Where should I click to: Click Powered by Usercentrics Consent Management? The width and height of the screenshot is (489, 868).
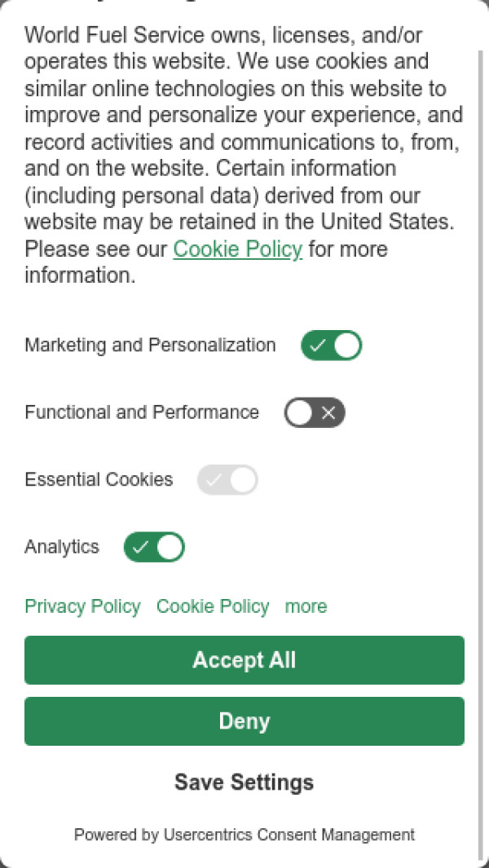(244, 835)
